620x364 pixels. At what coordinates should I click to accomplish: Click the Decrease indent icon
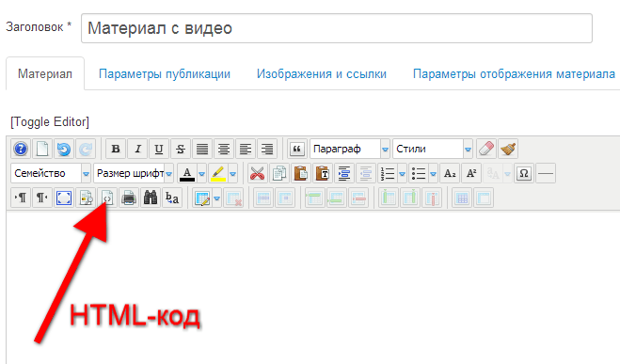365,173
